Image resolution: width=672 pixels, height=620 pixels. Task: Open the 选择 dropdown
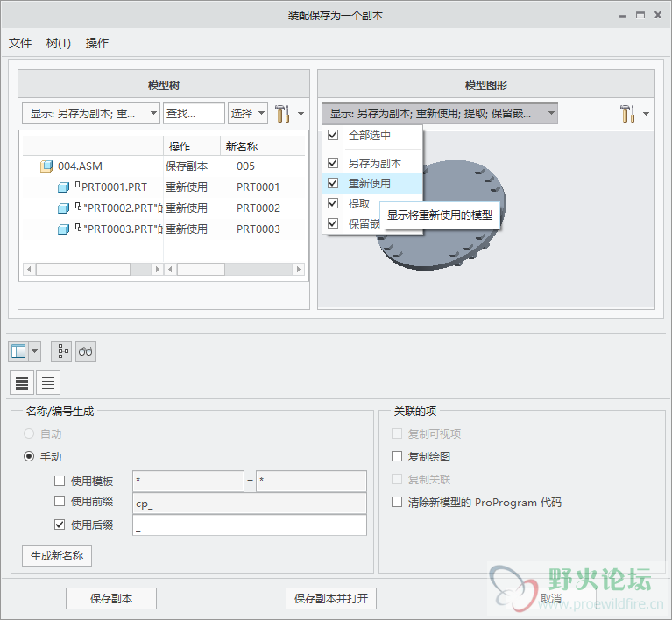pos(248,114)
